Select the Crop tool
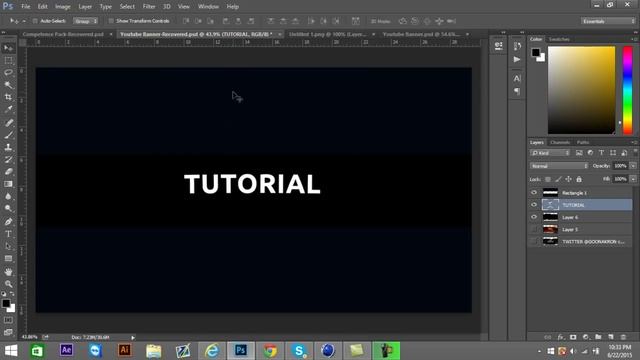Screen dimensions: 640x360 pyautogui.click(x=8, y=97)
